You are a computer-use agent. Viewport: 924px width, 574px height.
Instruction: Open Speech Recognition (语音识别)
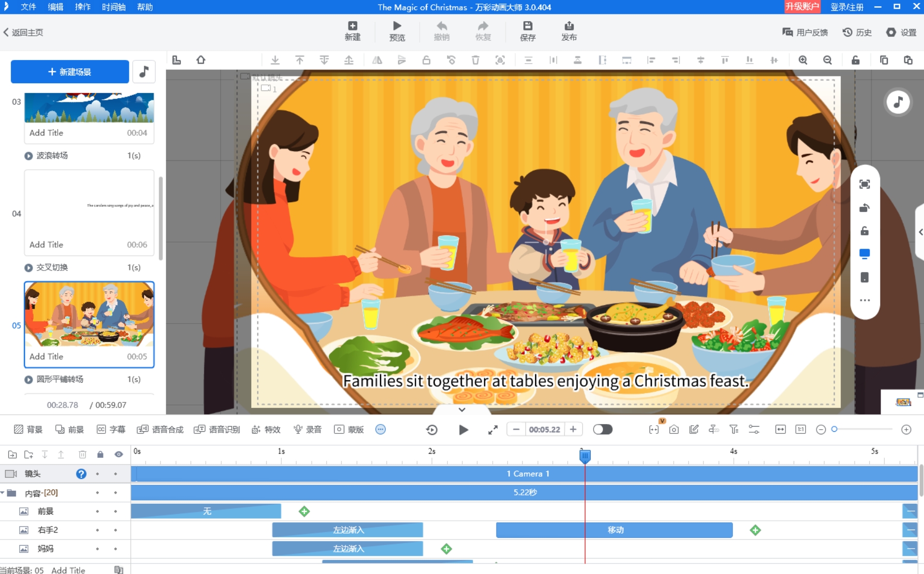coord(217,429)
